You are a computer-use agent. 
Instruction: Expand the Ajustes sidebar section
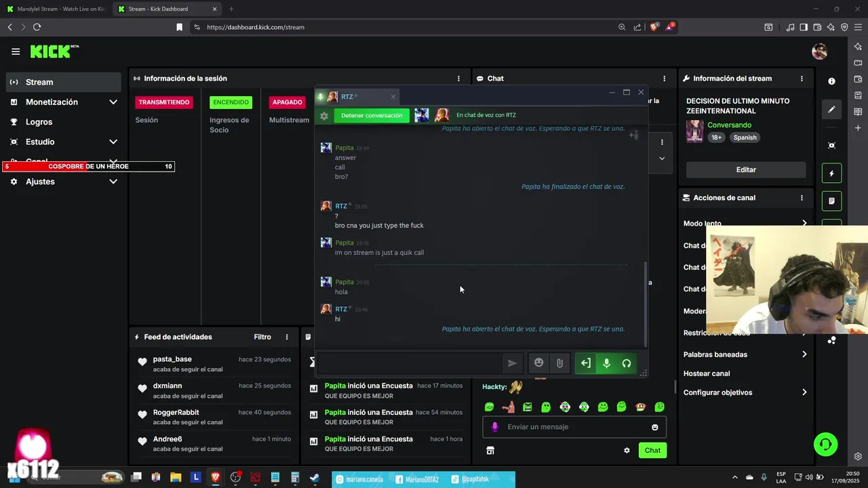[x=113, y=182]
